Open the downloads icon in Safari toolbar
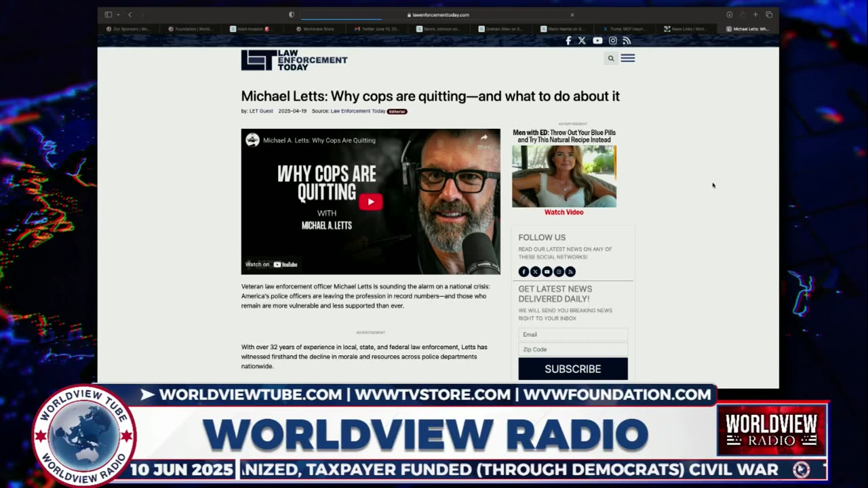868x488 pixels. coord(730,14)
